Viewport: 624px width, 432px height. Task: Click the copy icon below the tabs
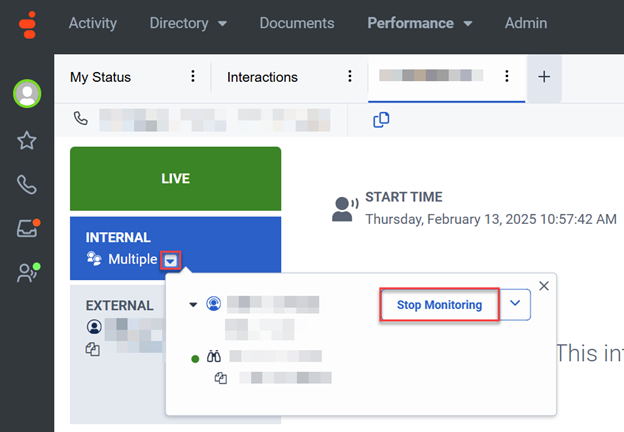pyautogui.click(x=381, y=119)
